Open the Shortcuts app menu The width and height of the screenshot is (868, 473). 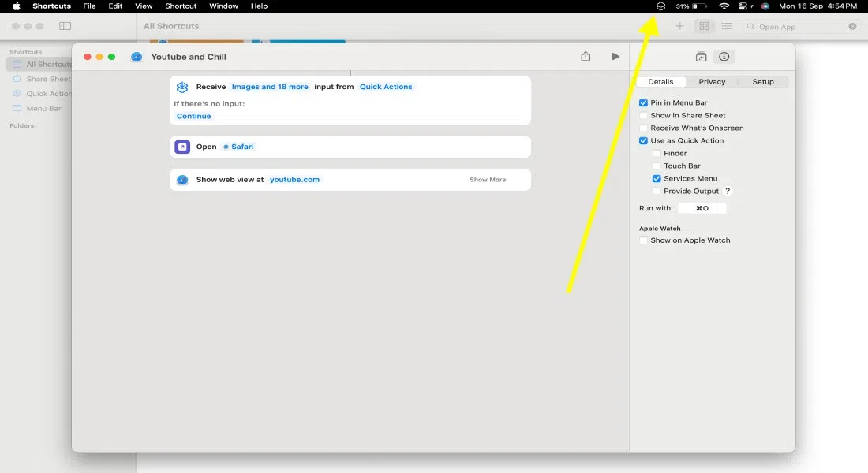51,6
